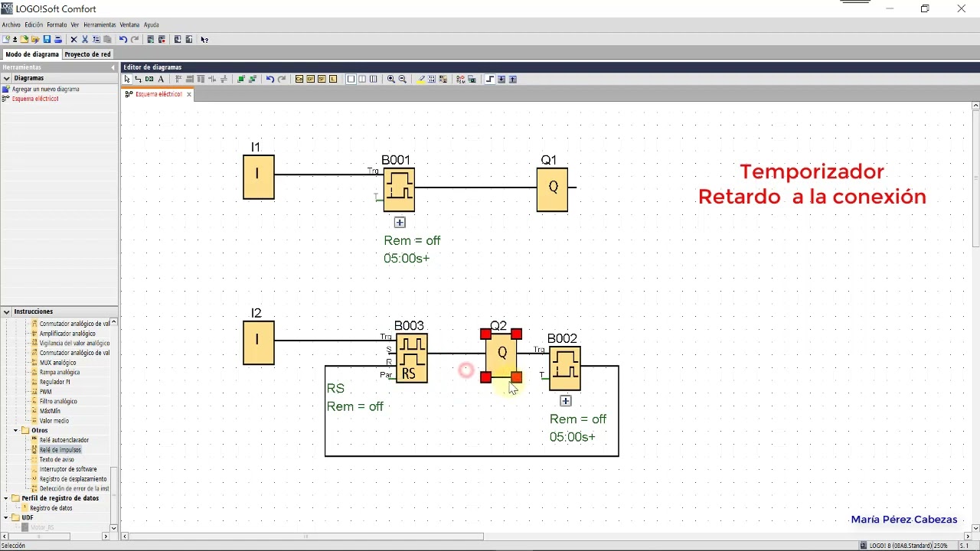Select the Q1 output block
Screen dimensions: 980x551
click(x=553, y=189)
